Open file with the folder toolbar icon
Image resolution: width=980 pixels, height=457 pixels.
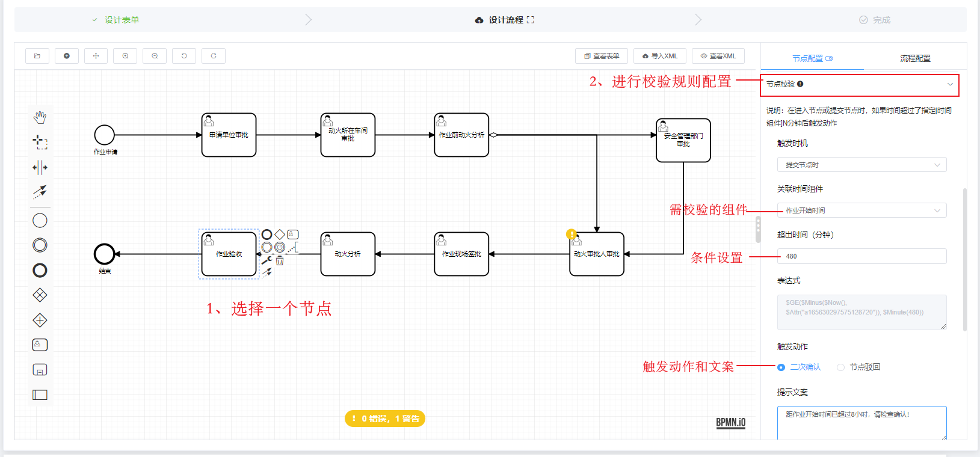37,56
